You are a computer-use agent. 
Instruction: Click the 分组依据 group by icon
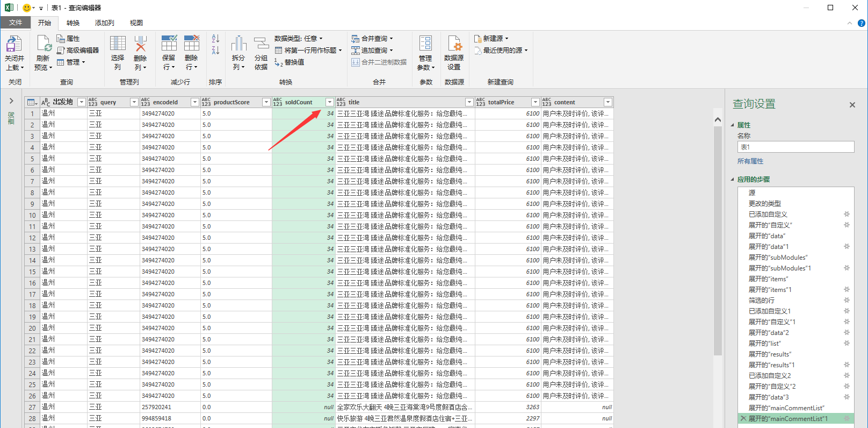pyautogui.click(x=261, y=44)
